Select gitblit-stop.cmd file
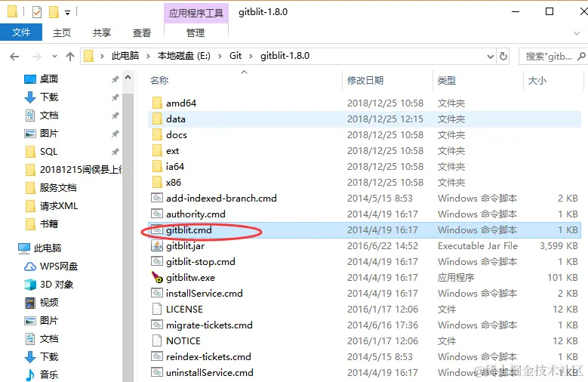The image size is (588, 382). pos(201,261)
